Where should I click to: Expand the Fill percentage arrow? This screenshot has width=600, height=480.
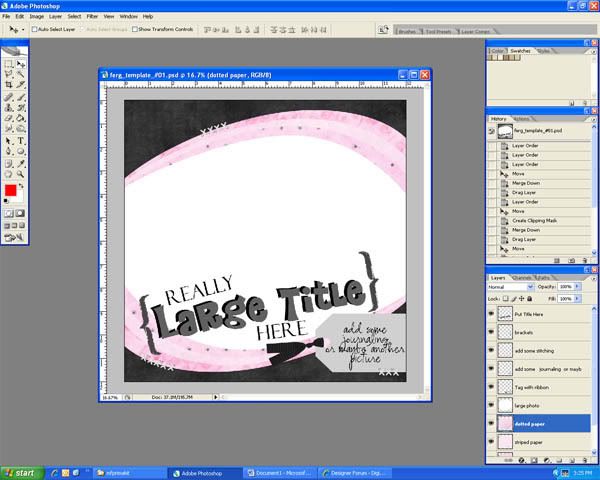pos(576,298)
